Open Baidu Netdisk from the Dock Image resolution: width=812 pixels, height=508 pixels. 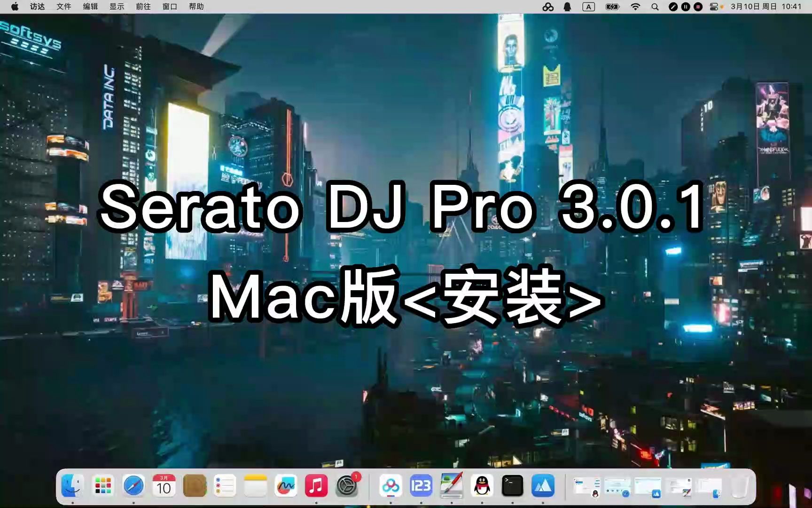[390, 485]
